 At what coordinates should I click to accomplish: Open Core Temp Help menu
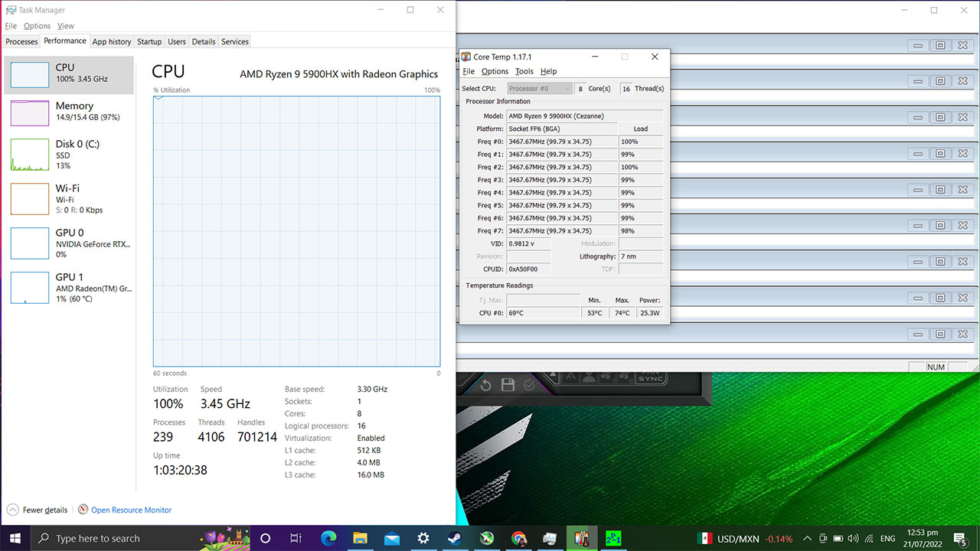tap(548, 71)
